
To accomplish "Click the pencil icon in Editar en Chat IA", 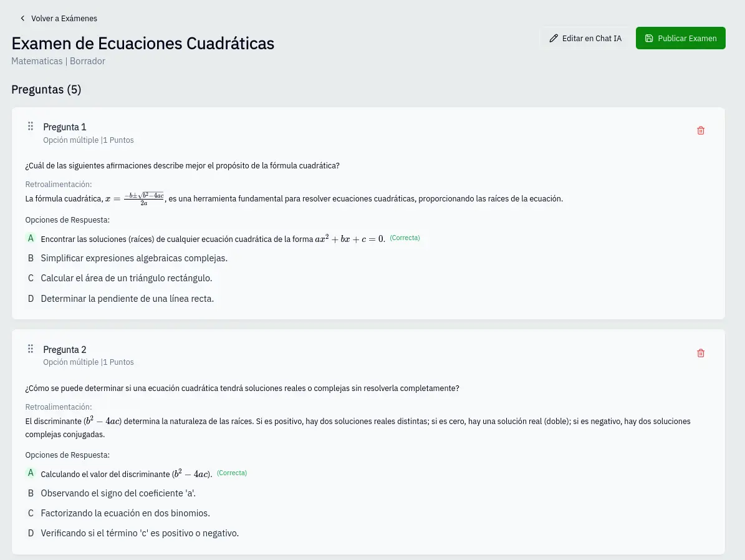I will click(554, 38).
